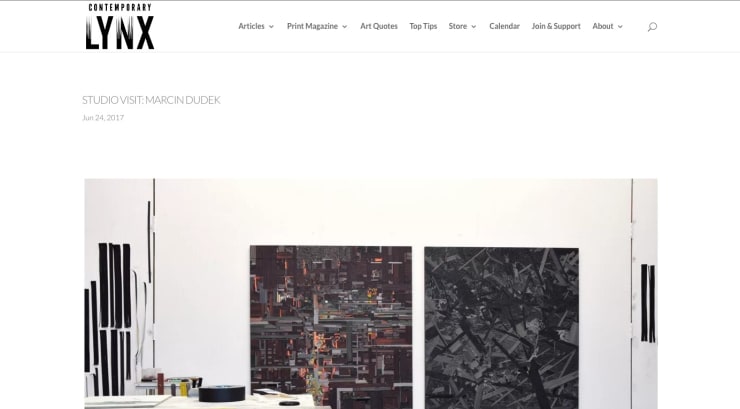The width and height of the screenshot is (740, 409).
Task: Open the Top Tips link
Action: pos(423,26)
